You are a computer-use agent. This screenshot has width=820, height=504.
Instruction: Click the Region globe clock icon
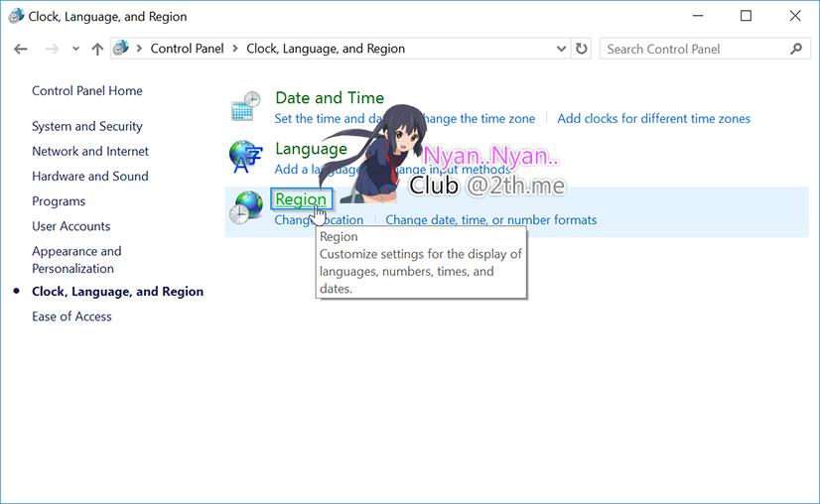point(246,207)
